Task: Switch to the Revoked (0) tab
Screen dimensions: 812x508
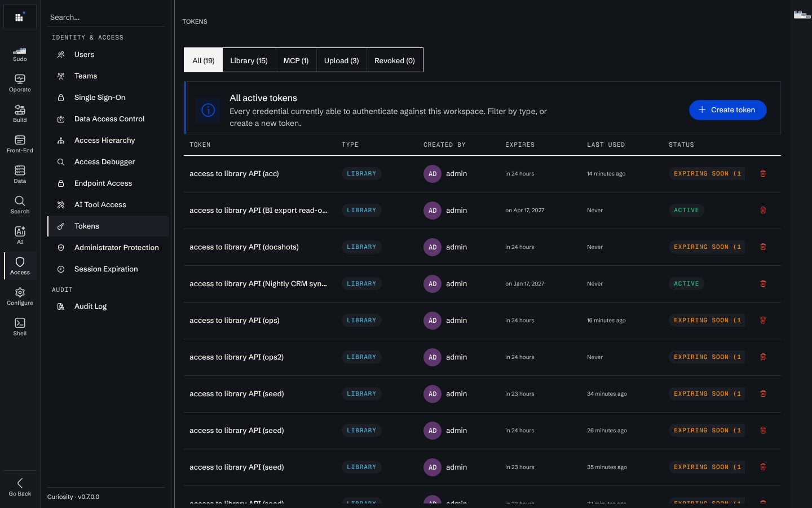Action: pyautogui.click(x=395, y=60)
